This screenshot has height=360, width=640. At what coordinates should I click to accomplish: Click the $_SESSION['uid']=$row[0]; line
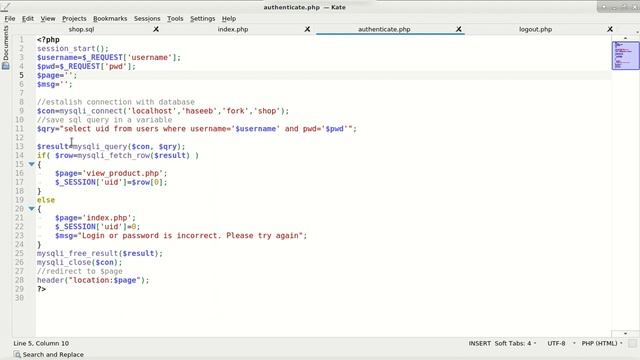pos(111,182)
